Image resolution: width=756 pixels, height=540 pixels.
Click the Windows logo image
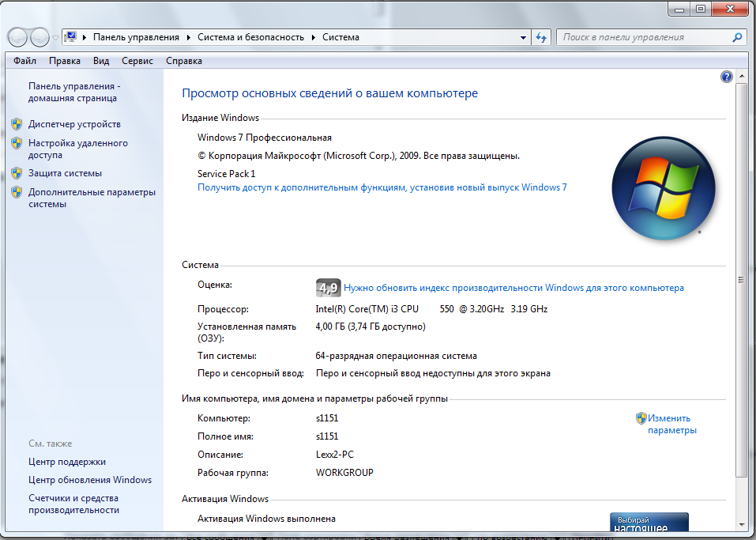(x=664, y=189)
